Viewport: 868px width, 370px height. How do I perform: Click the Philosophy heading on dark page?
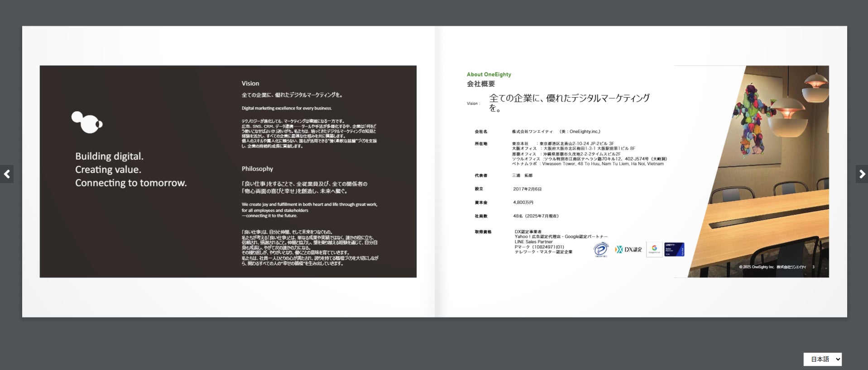pos(257,169)
